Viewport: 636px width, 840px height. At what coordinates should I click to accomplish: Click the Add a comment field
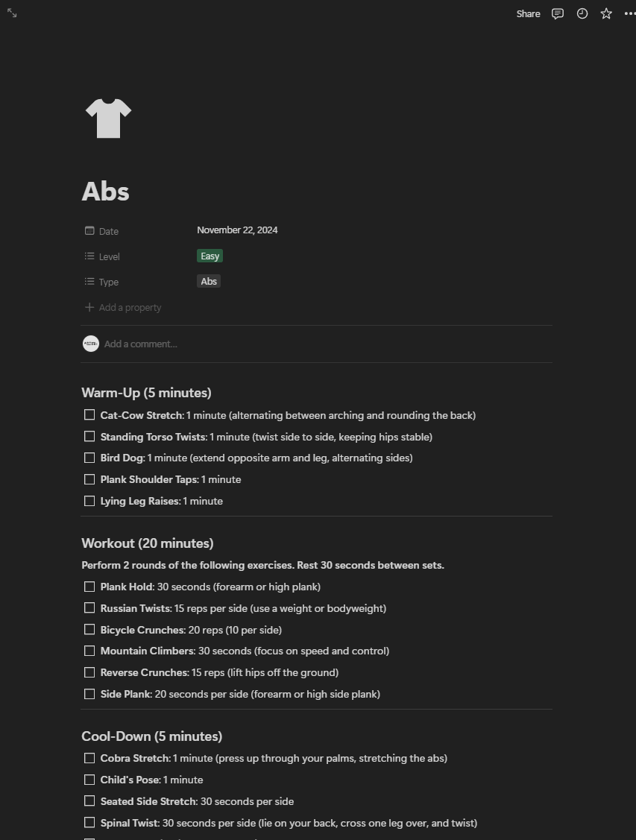pyautogui.click(x=141, y=344)
